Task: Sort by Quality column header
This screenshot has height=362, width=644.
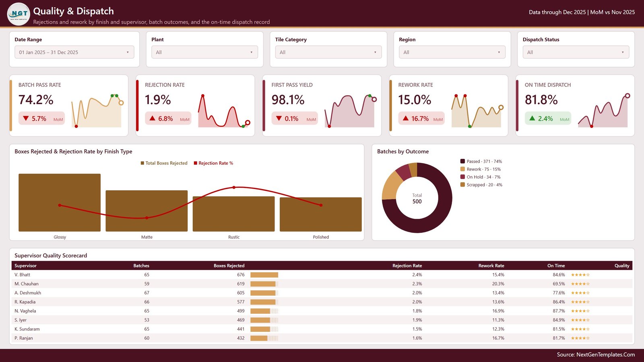Action: coord(622,266)
